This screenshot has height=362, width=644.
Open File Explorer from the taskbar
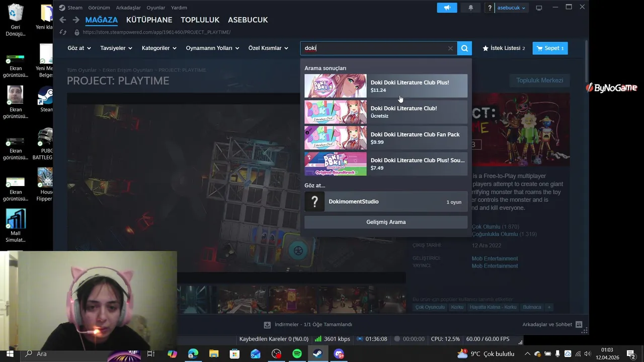coord(214,354)
